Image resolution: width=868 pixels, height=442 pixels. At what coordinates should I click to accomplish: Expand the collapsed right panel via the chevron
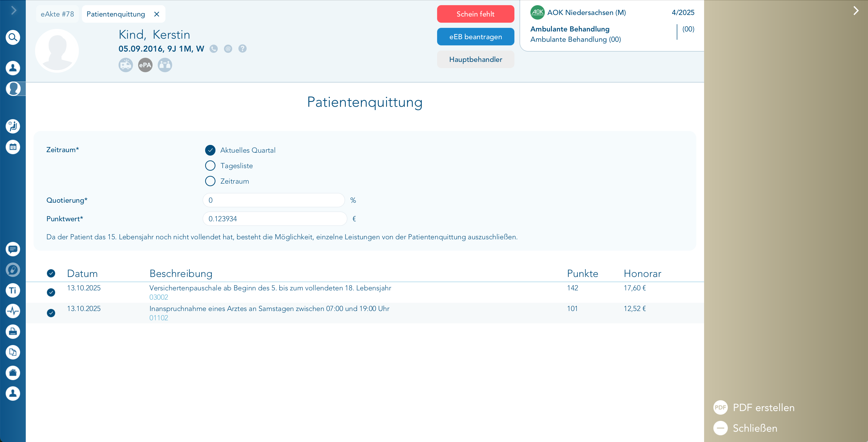click(x=856, y=11)
